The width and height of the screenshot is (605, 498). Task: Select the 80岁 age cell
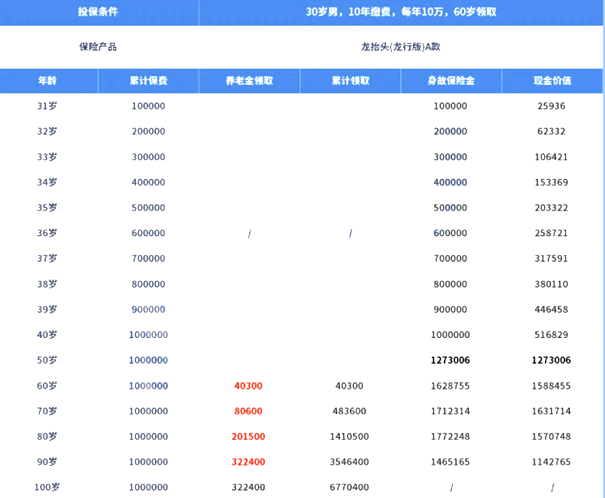click(x=47, y=437)
